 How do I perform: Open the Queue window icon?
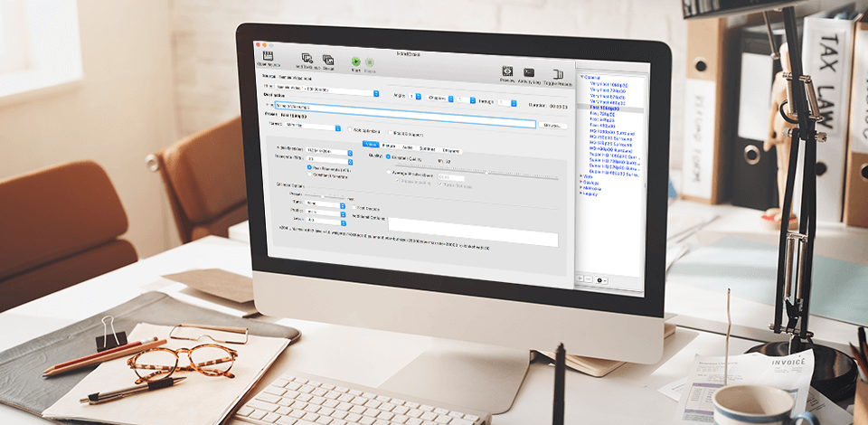[328, 61]
